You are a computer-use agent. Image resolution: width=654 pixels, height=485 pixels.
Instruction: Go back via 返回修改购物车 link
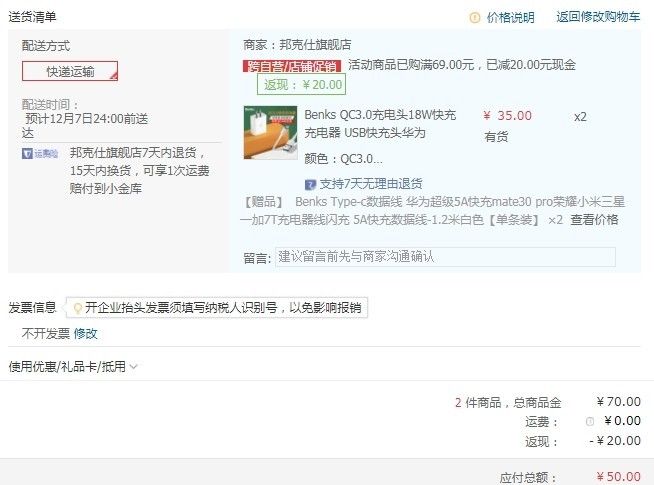point(598,17)
